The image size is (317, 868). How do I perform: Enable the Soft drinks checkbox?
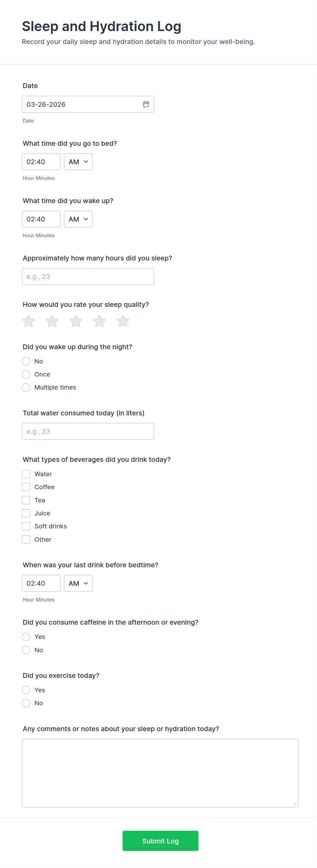coord(26,526)
